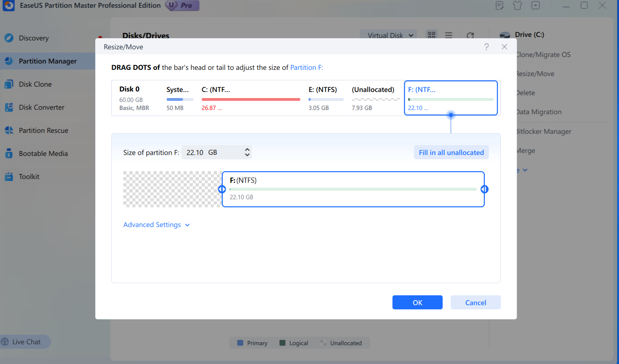
Task: Click the EaseUS app logo icon
Action: [x=8, y=6]
